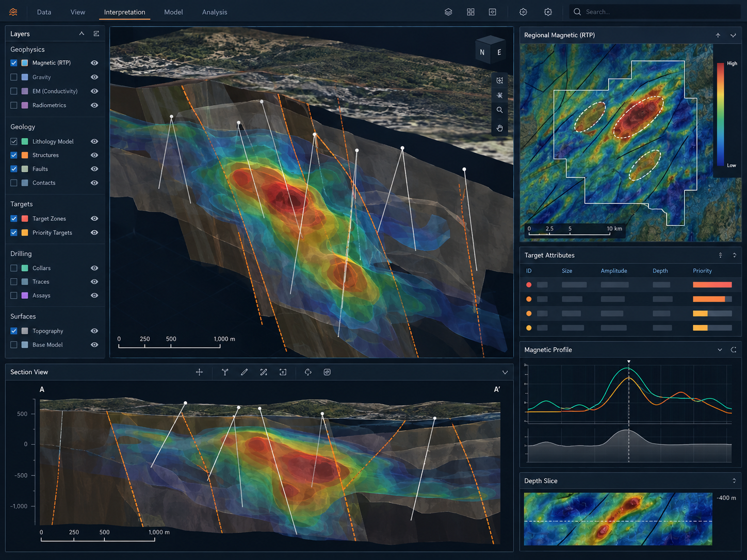Open the first settings gear icon
This screenshot has height=560, width=747.
[x=523, y=12]
